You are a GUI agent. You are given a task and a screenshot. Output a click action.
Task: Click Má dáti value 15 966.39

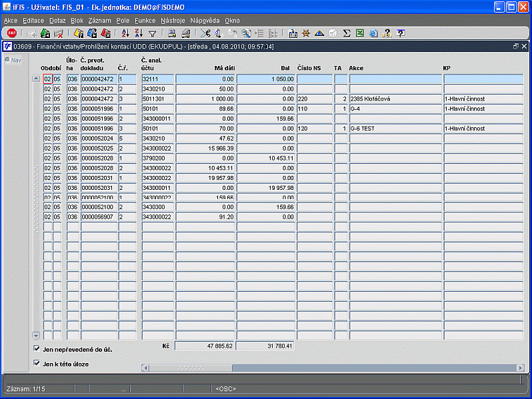pyautogui.click(x=205, y=148)
